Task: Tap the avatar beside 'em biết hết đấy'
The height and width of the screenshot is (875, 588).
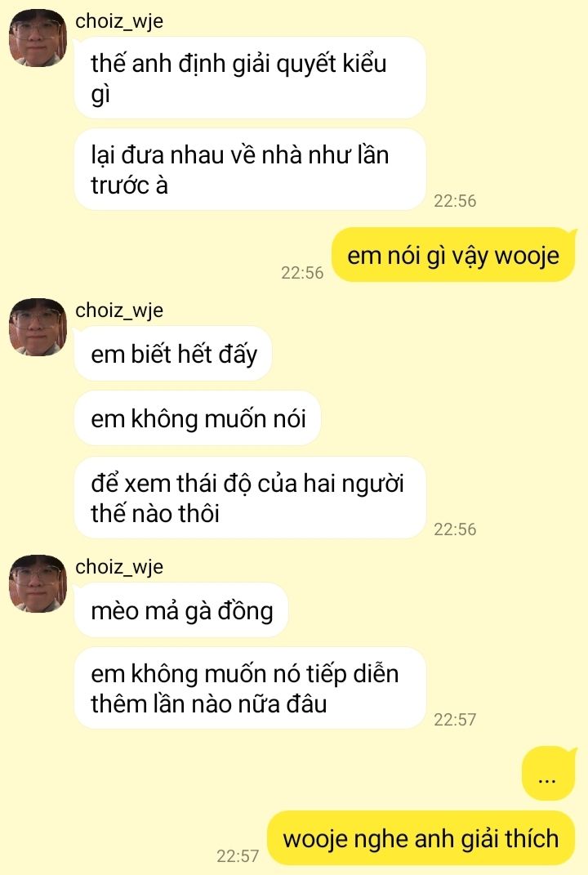Action: click(x=38, y=328)
